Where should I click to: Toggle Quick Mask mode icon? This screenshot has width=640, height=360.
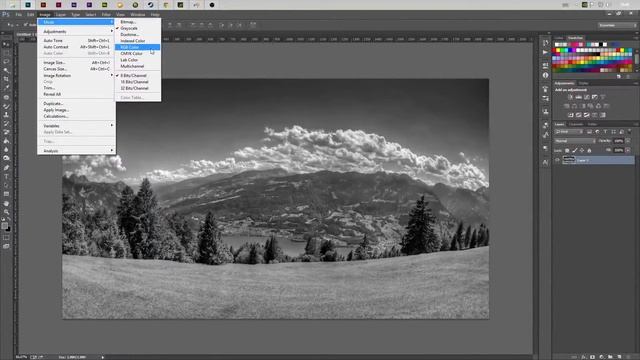6,238
